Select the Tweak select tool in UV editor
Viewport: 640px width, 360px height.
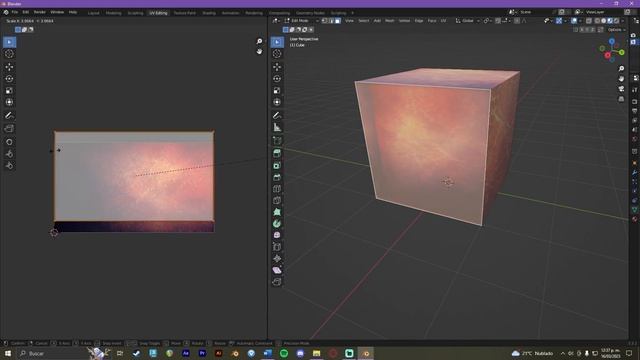9,42
